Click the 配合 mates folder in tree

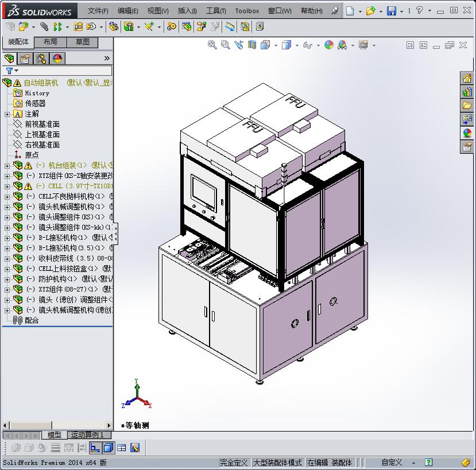pyautogui.click(x=32, y=320)
